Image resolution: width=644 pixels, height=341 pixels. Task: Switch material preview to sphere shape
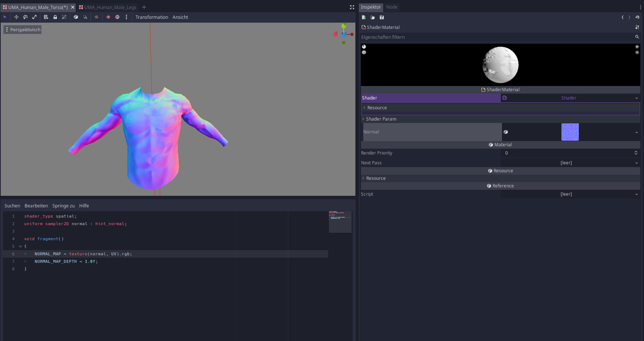click(364, 46)
